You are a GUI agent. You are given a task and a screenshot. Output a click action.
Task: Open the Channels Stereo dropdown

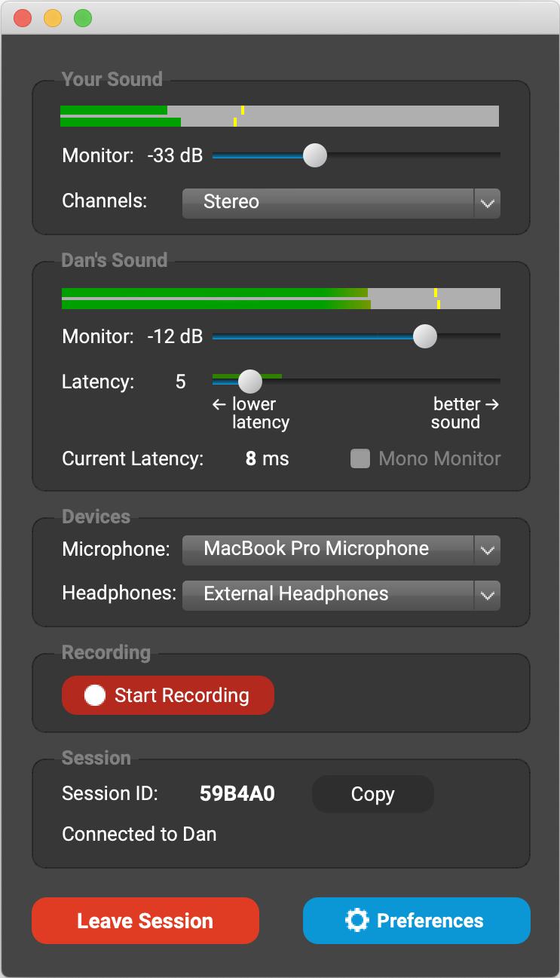[x=329, y=203]
